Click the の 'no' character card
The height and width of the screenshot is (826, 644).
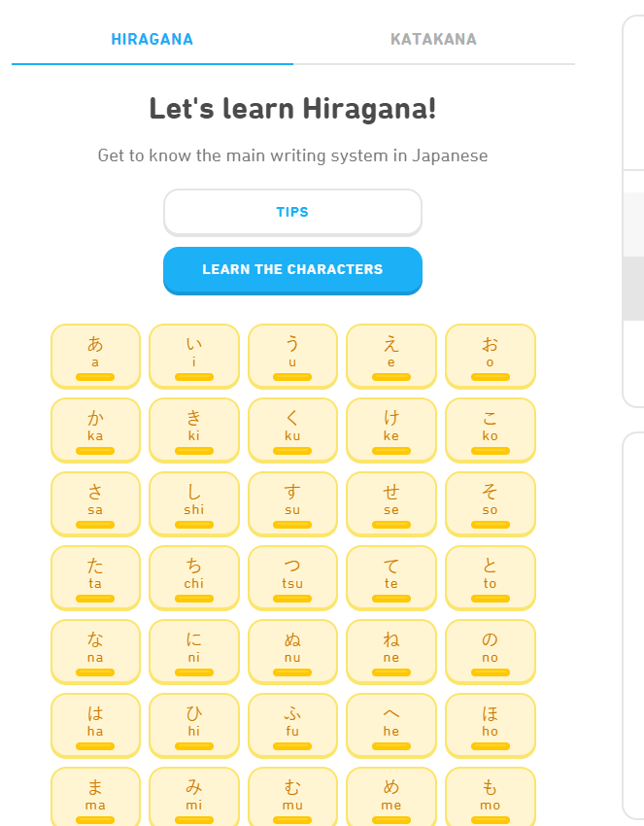(x=491, y=652)
